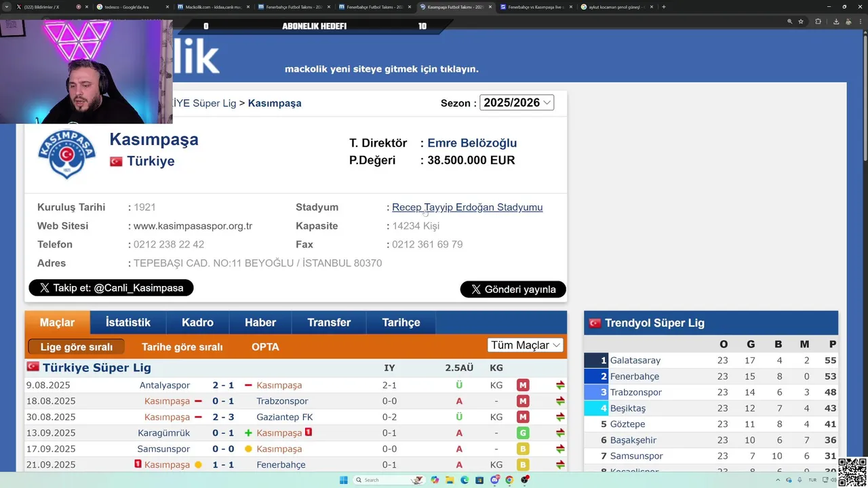Open File Explorer from the taskbar
The image size is (868, 488).
[x=450, y=480]
